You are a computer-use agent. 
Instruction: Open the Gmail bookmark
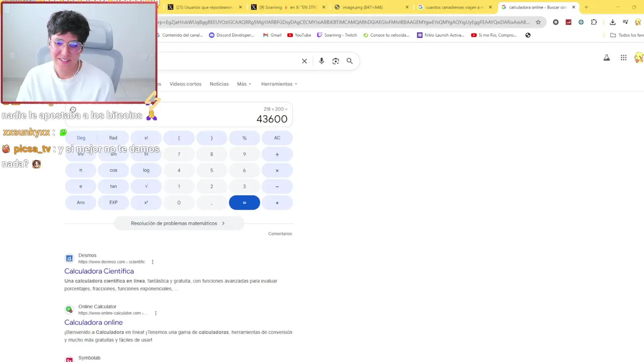272,35
